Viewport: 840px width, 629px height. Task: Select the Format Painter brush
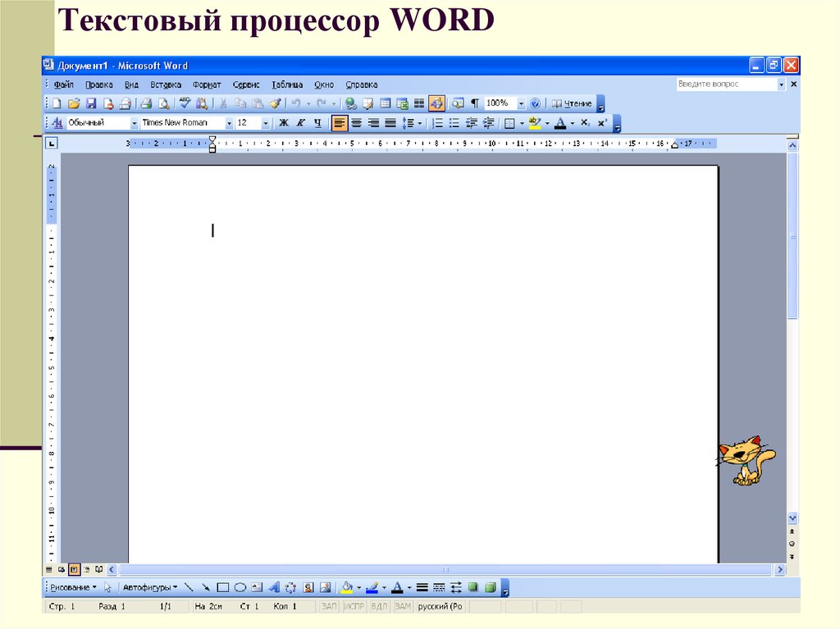pyautogui.click(x=276, y=103)
